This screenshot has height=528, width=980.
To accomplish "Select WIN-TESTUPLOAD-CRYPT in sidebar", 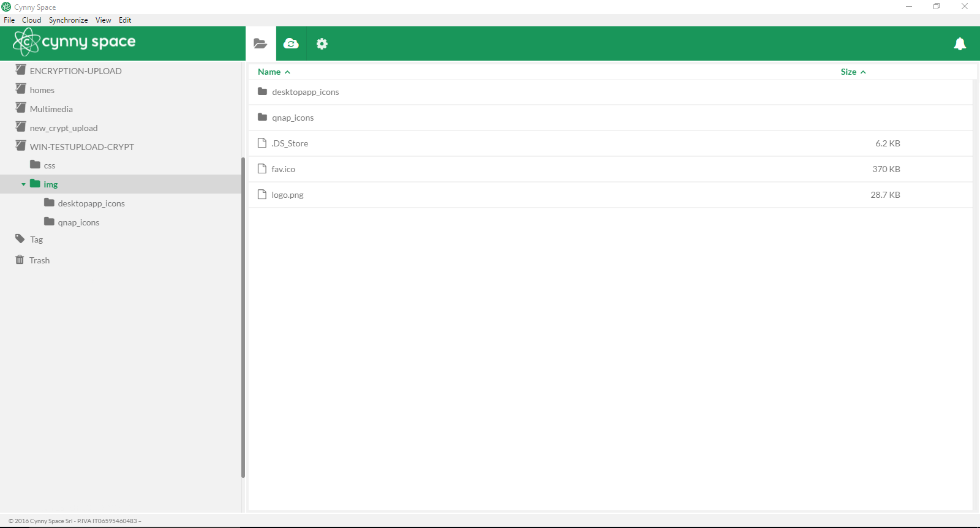I will [x=82, y=147].
